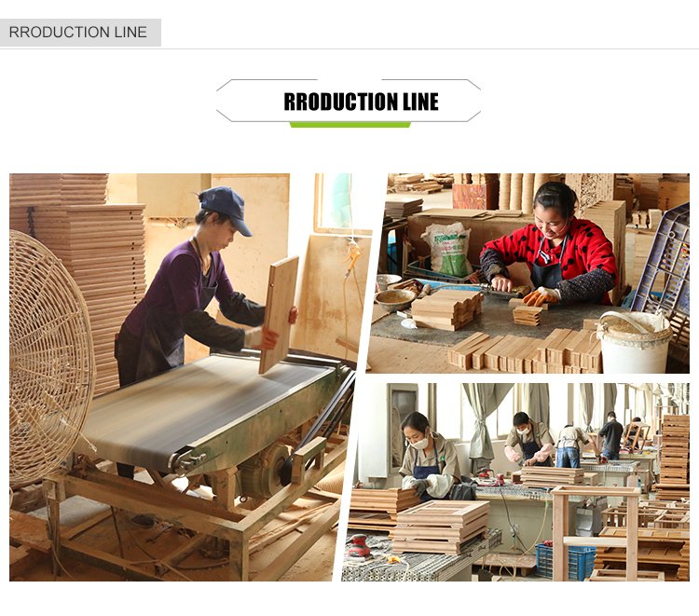
Task: Click the blue plastic basket under the table
Action: (566, 561)
